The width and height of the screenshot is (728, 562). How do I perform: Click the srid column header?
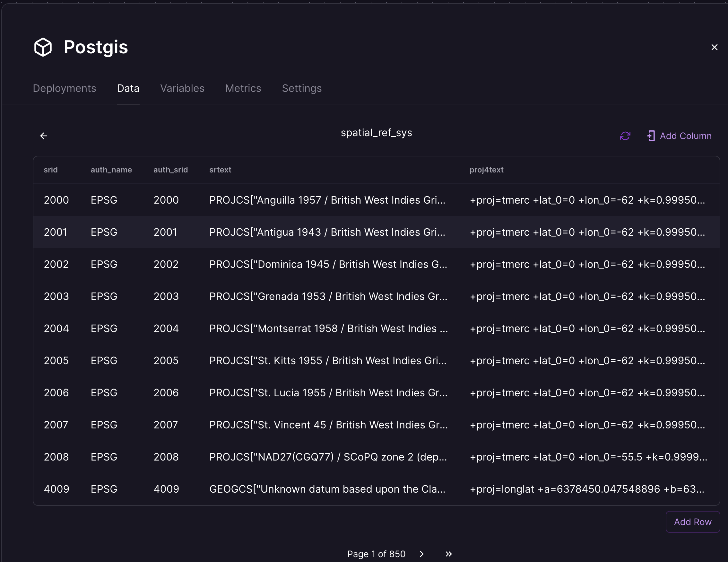click(51, 170)
